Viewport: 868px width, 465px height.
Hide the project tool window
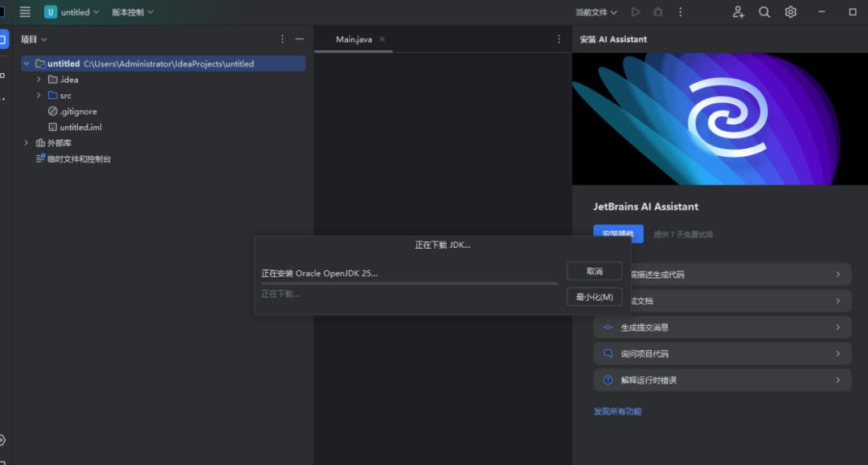click(x=300, y=39)
